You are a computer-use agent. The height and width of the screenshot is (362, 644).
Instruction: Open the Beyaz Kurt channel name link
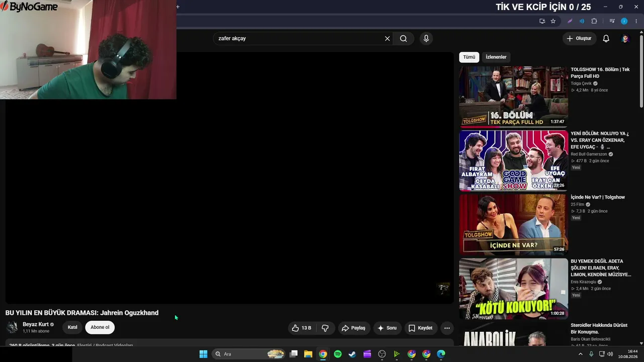coord(36,324)
